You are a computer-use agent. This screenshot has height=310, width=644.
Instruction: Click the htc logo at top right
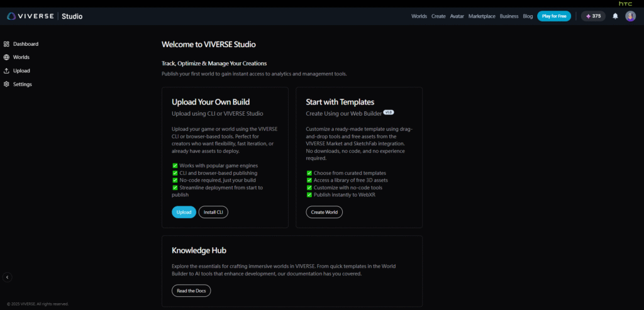point(626,3)
